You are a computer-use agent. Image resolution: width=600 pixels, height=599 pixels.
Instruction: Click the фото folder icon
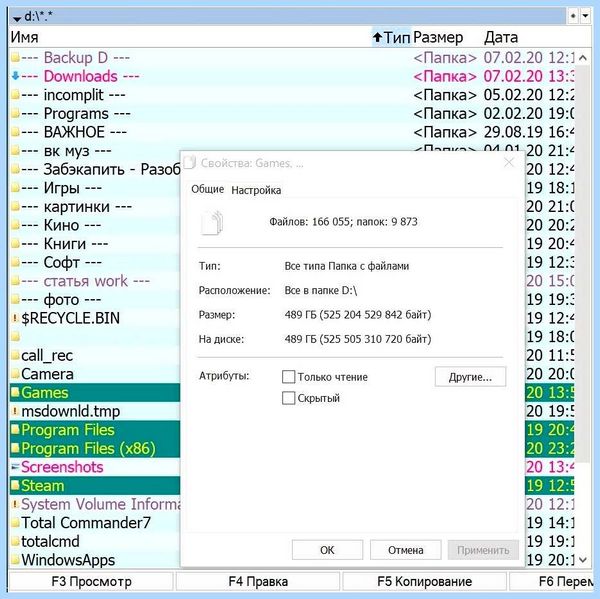(x=15, y=300)
